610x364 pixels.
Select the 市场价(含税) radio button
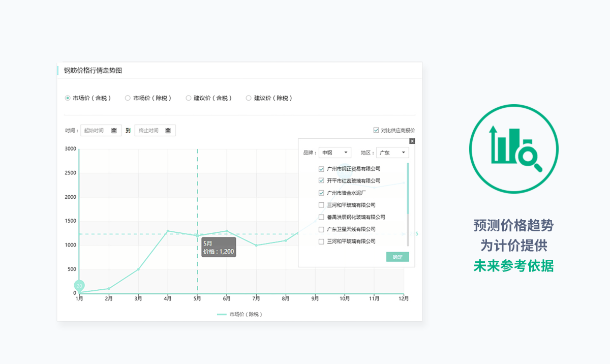[68, 98]
